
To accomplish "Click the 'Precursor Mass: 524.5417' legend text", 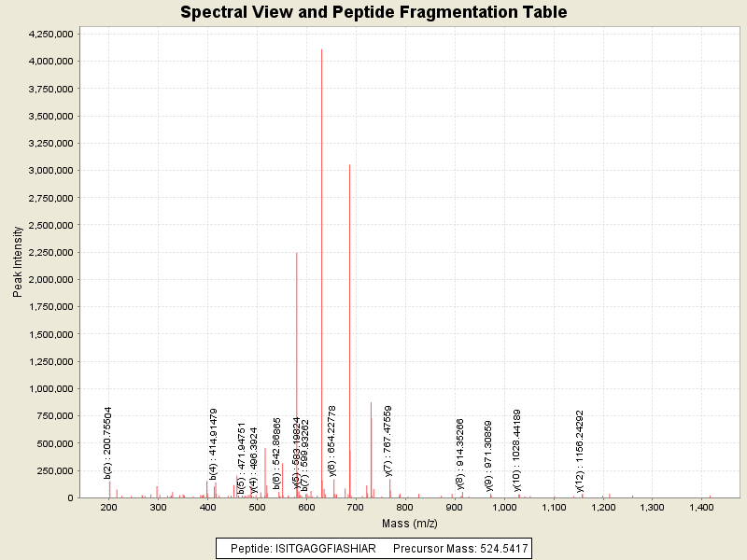I will (459, 549).
